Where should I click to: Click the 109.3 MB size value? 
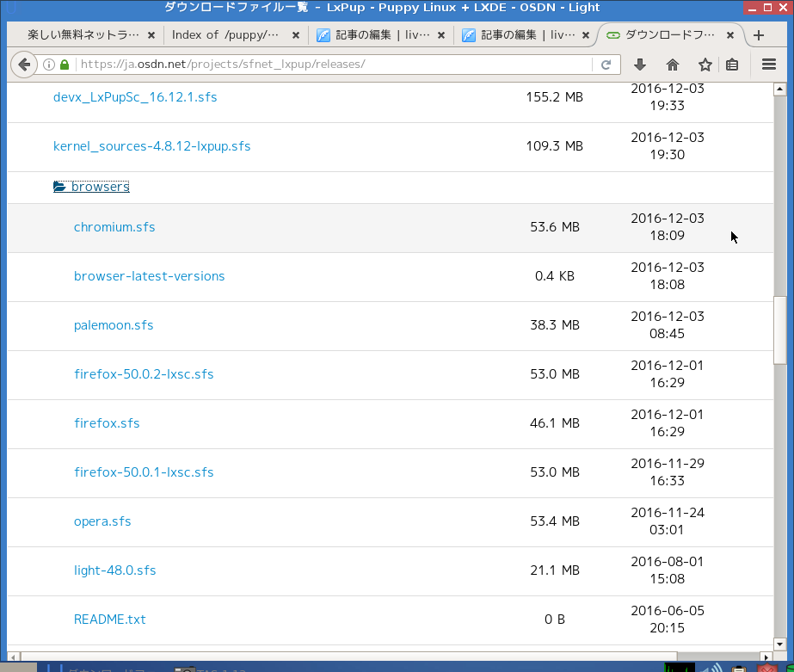point(555,146)
